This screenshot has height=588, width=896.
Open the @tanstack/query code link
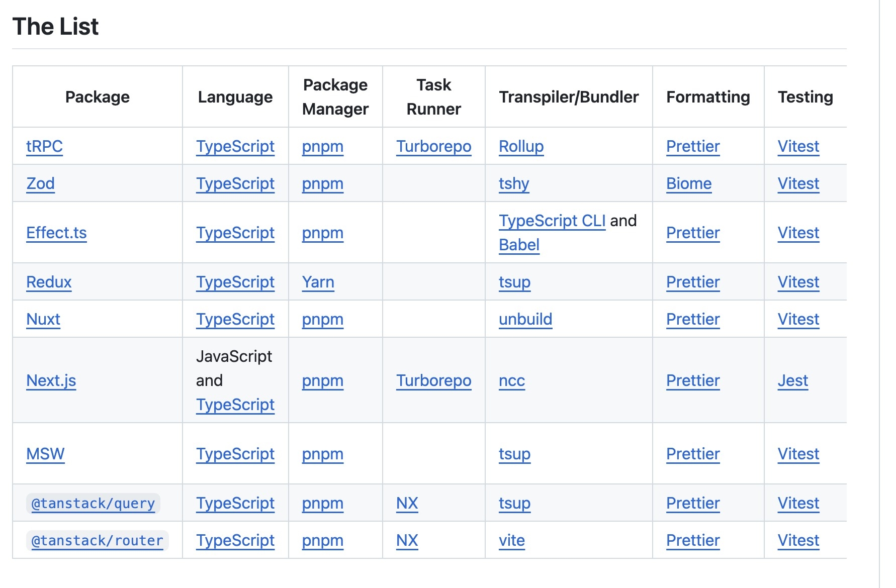tap(93, 503)
